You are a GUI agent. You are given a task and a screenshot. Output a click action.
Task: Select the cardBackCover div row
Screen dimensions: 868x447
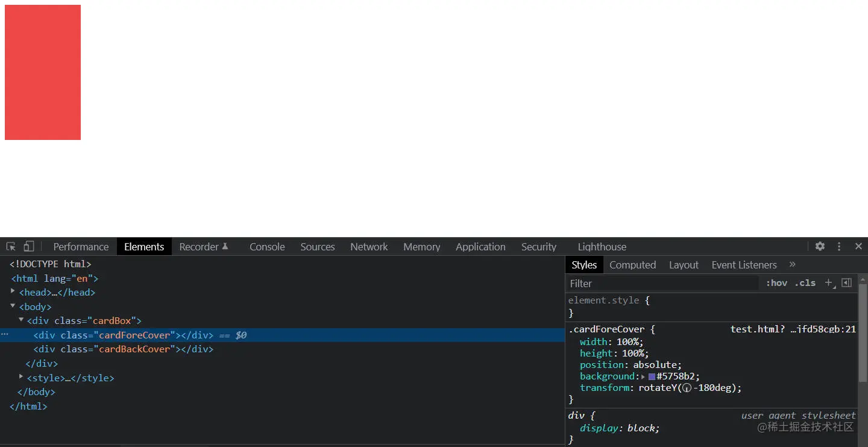283,349
